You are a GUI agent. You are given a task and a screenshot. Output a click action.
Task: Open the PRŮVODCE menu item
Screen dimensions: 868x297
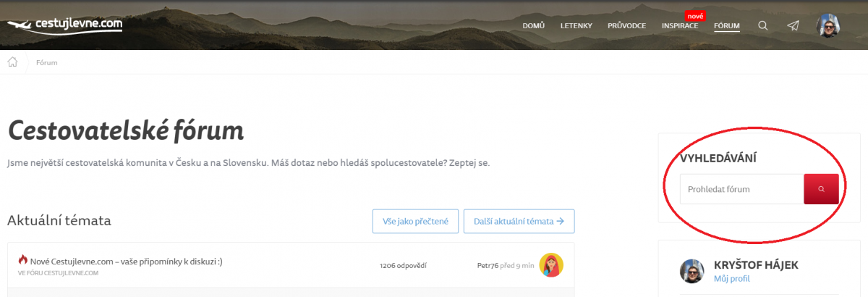tap(626, 26)
